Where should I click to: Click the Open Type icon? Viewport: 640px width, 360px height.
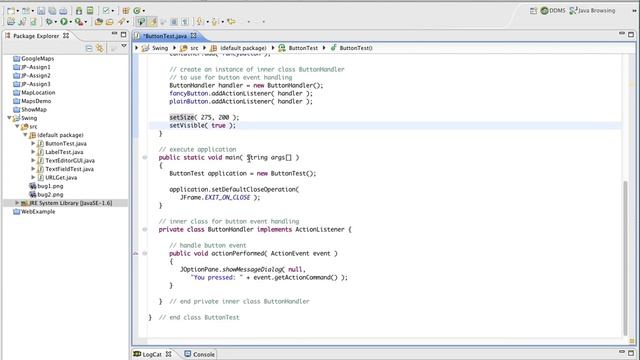click(99, 22)
